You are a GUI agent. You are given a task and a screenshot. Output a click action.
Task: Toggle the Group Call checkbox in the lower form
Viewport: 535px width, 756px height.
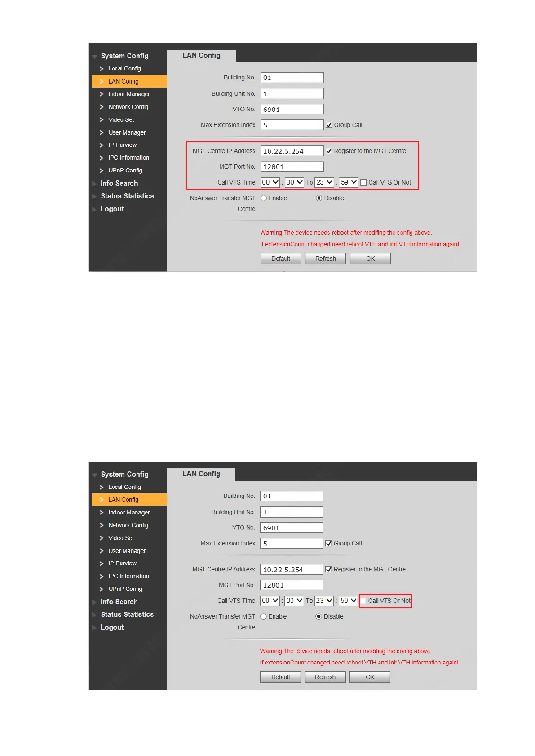[328, 543]
